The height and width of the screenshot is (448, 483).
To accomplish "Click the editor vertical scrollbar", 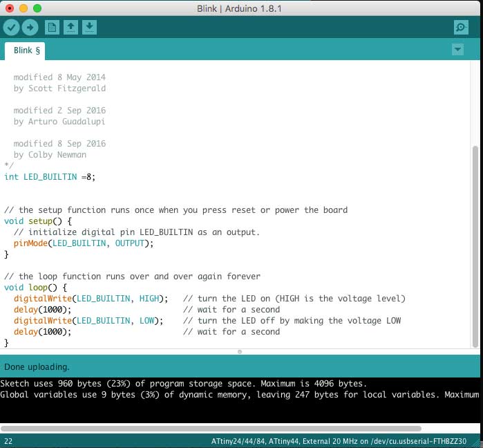I will pos(475,247).
